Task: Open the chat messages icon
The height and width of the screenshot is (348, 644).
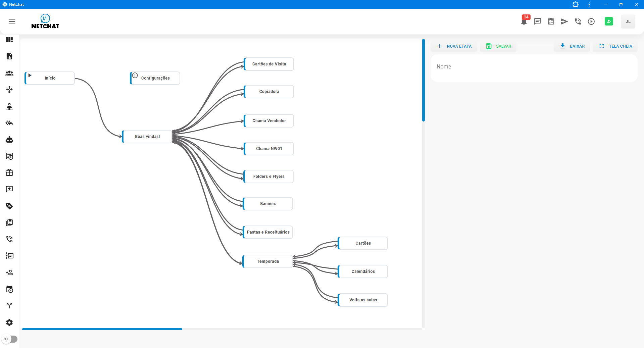Action: point(538,21)
